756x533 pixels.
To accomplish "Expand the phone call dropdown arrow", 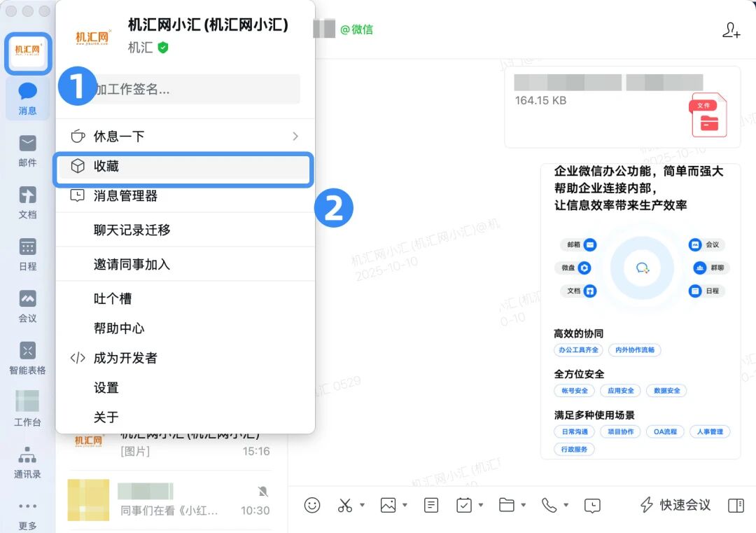I will tap(566, 505).
